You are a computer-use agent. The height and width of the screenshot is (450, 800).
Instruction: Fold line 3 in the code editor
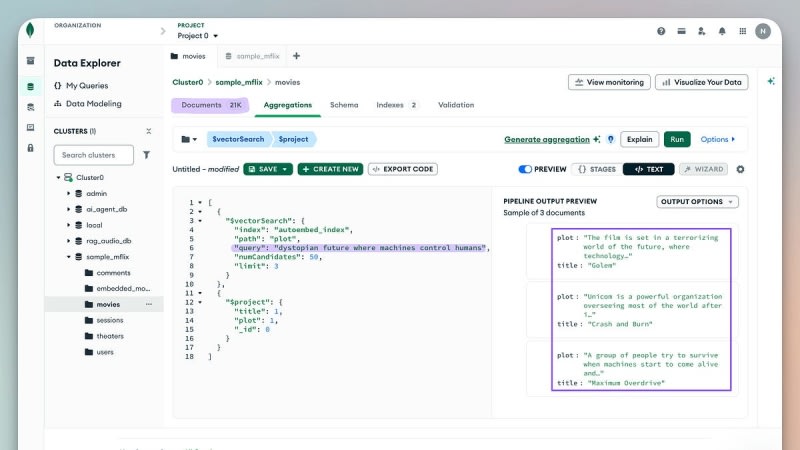point(200,221)
